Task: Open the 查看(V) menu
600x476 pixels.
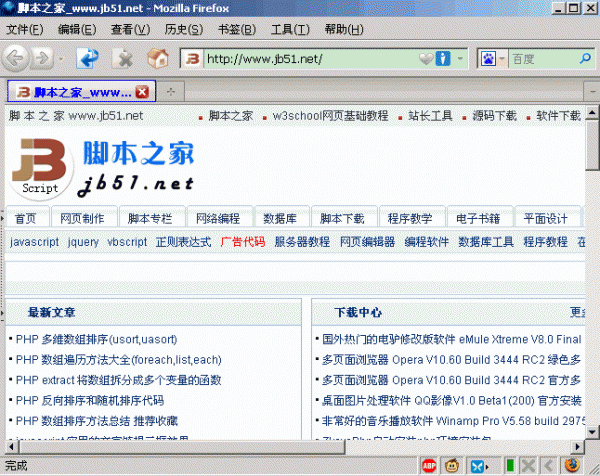Action: (x=130, y=29)
